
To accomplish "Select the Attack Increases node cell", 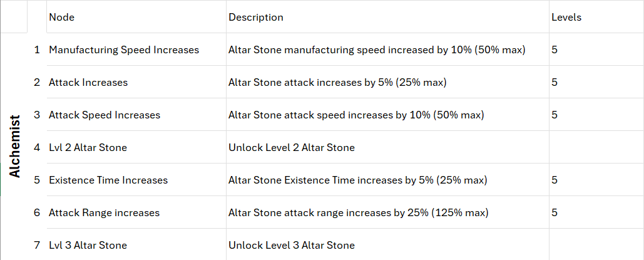I will tap(136, 82).
